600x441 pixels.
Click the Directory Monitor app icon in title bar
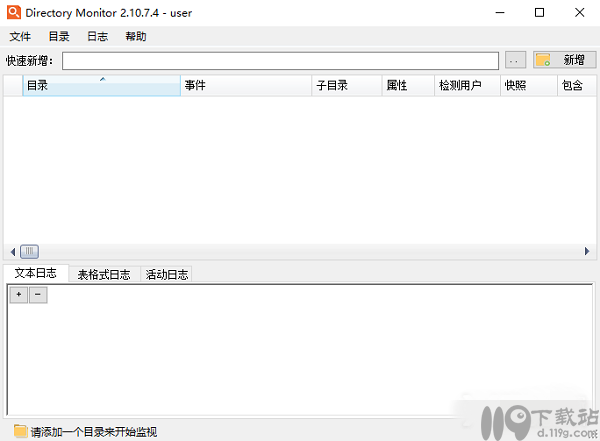tap(14, 12)
